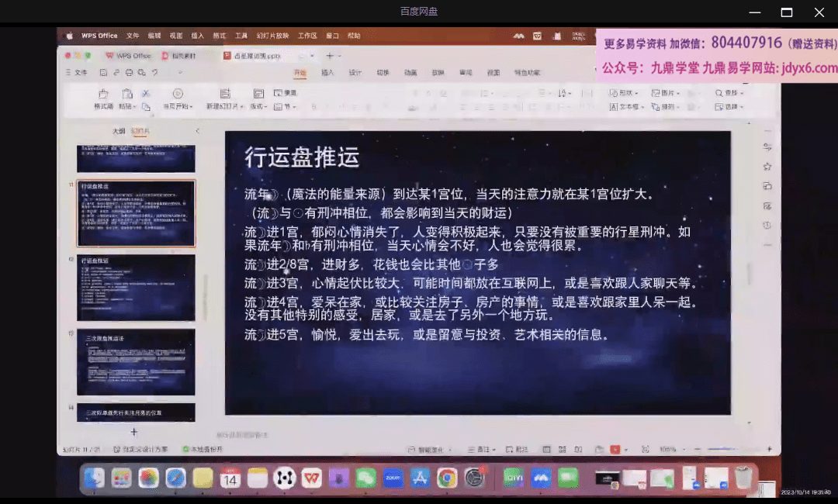
Task: Collapse the slide panel with the chevron
Action: pyautogui.click(x=197, y=131)
